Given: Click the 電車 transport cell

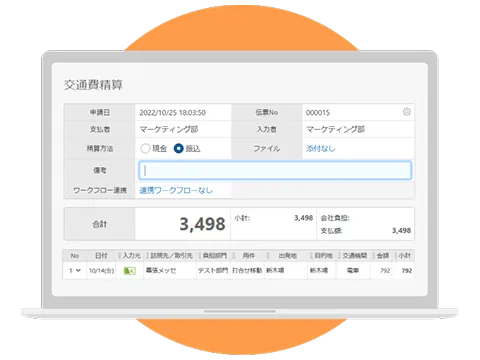Looking at the screenshot, I should pos(353,271).
